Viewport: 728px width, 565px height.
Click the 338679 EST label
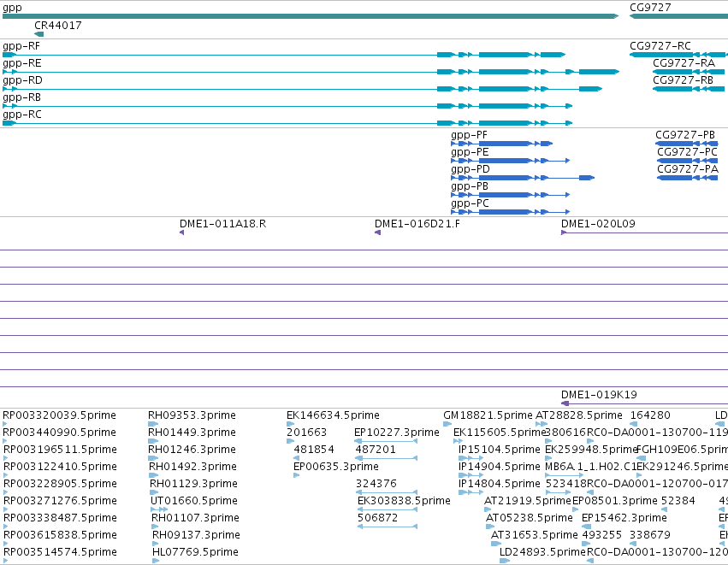pyautogui.click(x=650, y=535)
